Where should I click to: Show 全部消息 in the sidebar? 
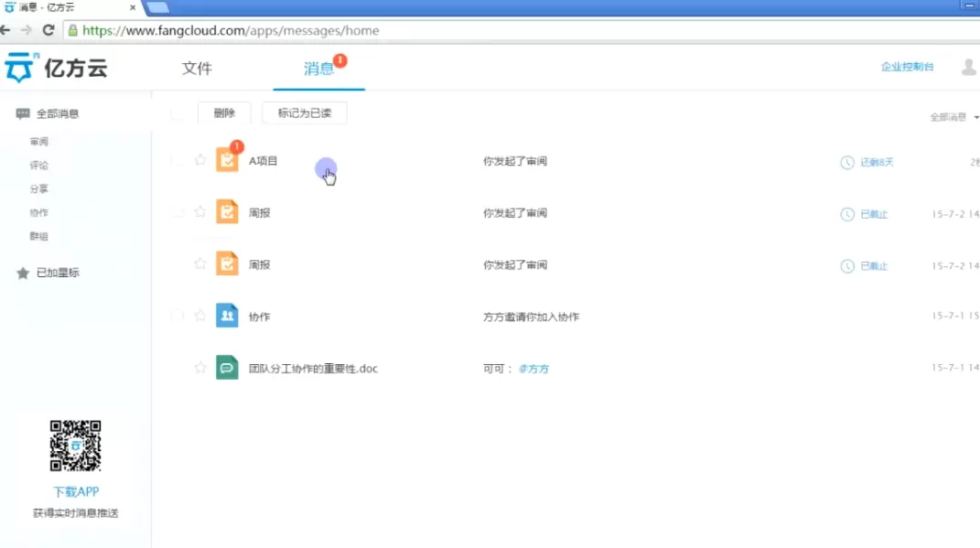pyautogui.click(x=57, y=113)
